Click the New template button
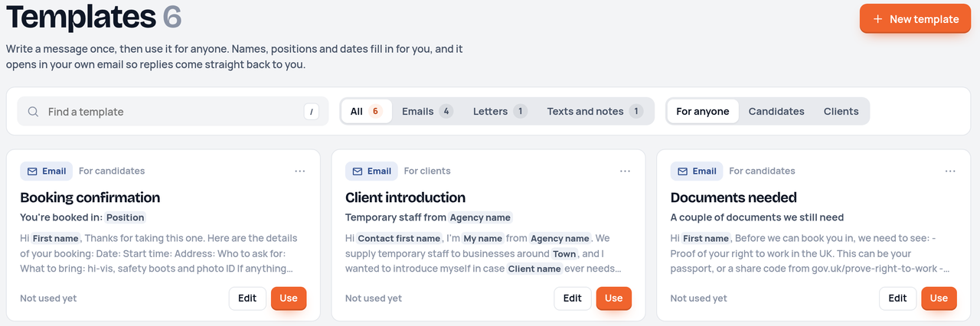This screenshot has width=980, height=326. pyautogui.click(x=915, y=19)
